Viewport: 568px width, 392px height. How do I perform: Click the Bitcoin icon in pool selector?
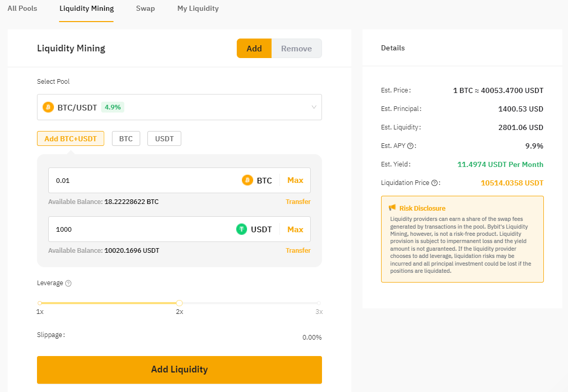48,107
